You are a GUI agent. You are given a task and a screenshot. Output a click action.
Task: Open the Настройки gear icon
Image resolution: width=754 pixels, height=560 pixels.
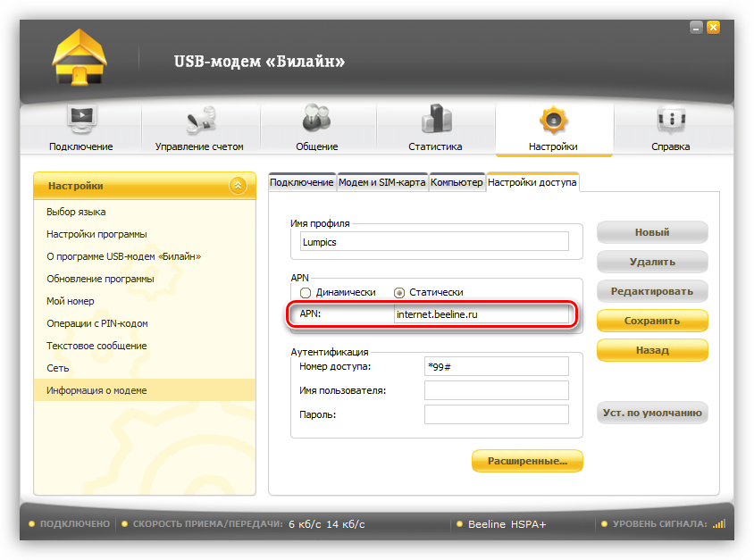tap(553, 120)
